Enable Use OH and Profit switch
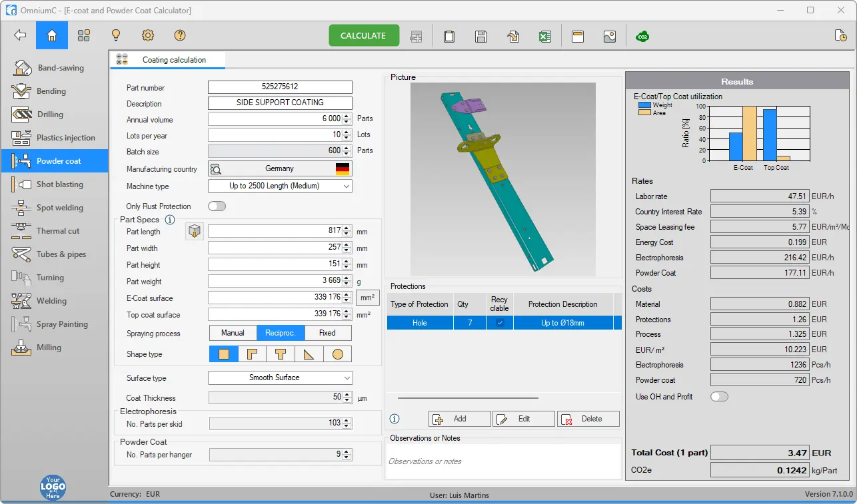 720,397
